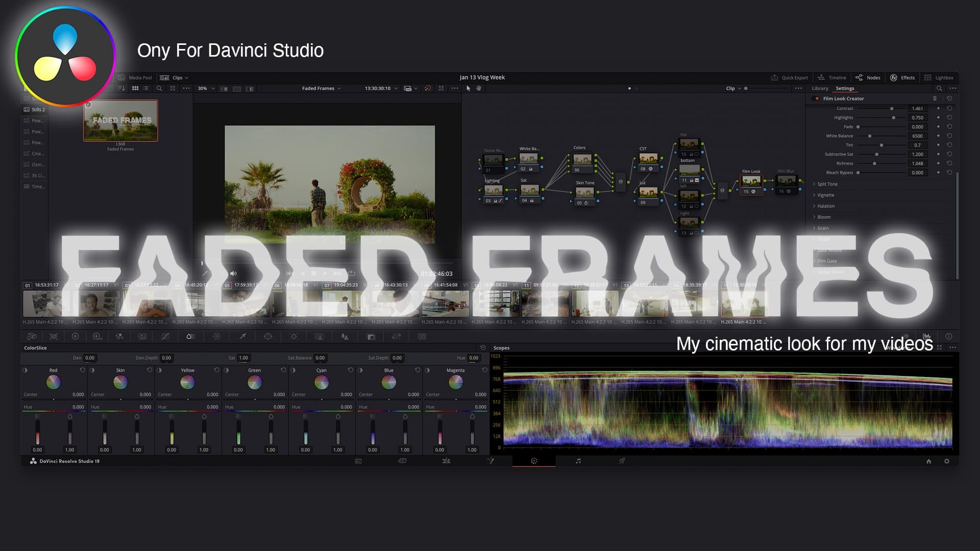Expand the Split Tone section

[x=825, y=184]
